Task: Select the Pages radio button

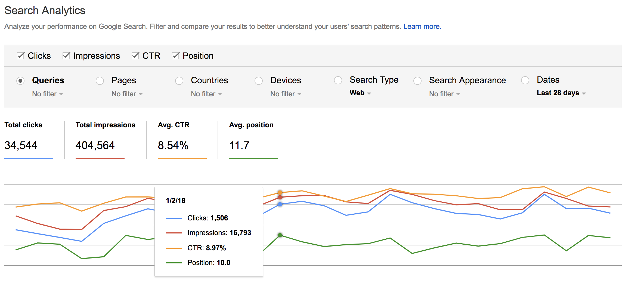Action: pos(100,81)
